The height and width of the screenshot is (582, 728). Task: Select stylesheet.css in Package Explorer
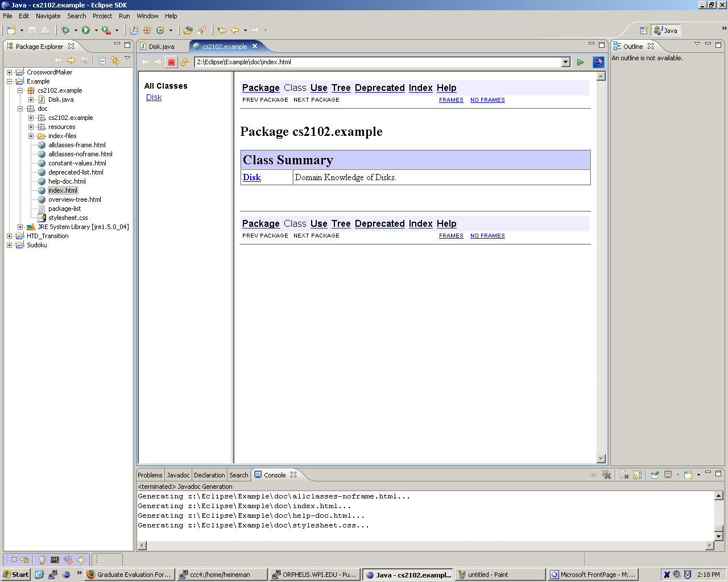[68, 218]
